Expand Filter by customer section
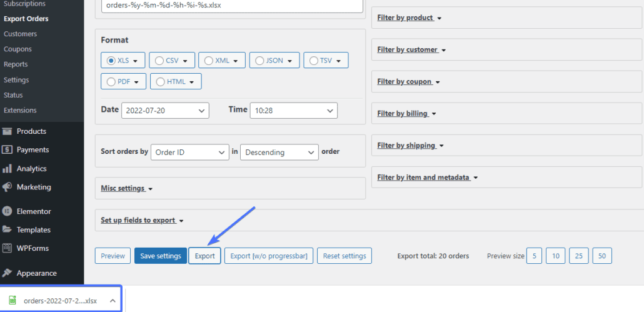Screen dimensions: 644x312 (411, 49)
